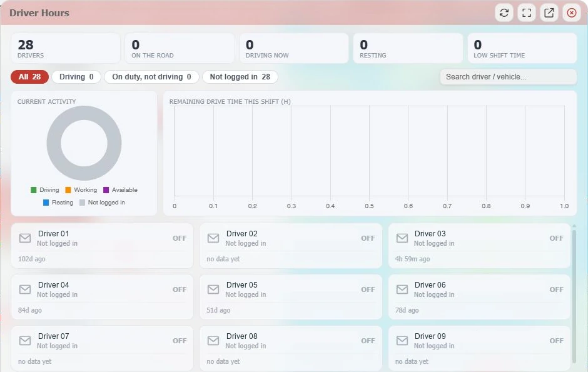Click the '51d ago' timestamp
Viewport: 588px width, 372px height.
click(x=218, y=310)
